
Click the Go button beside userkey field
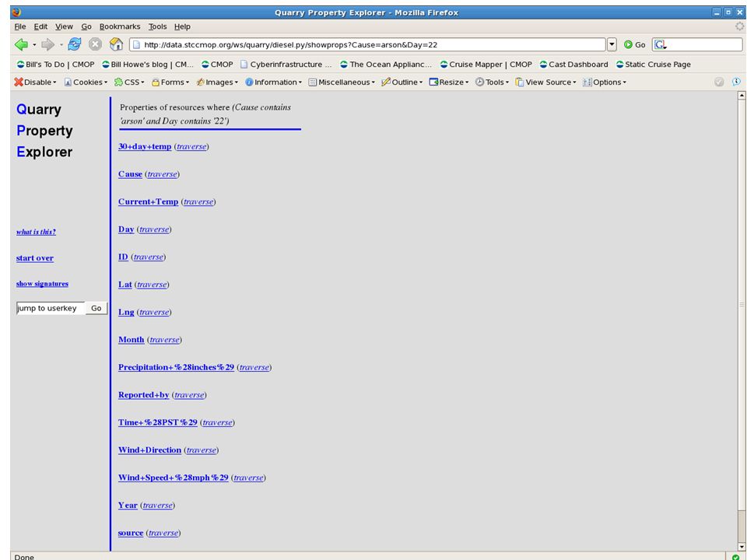tap(96, 308)
